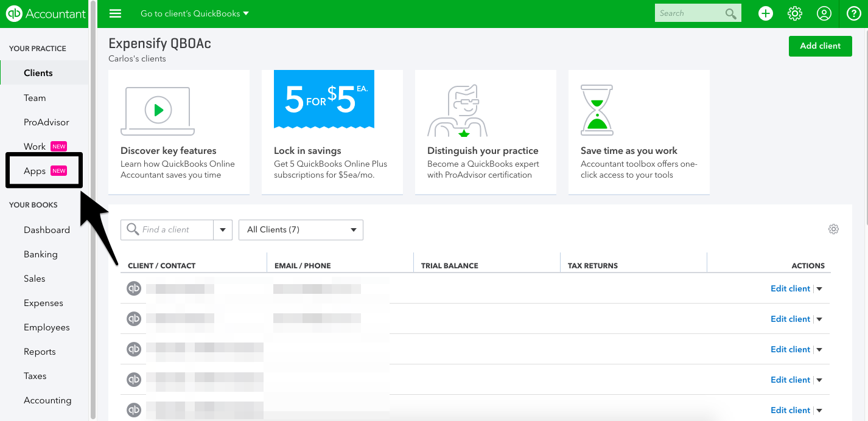Open Reports in the sidebar
The height and width of the screenshot is (421, 868).
40,352
